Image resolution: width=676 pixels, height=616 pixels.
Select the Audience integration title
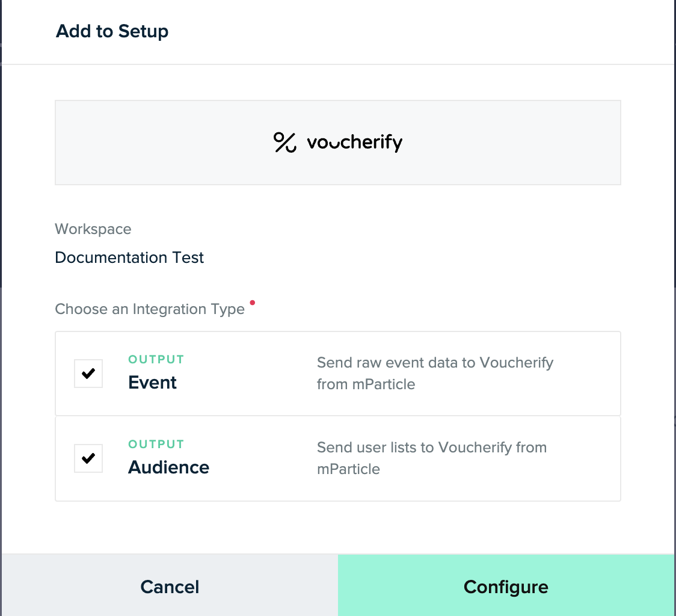coord(168,467)
